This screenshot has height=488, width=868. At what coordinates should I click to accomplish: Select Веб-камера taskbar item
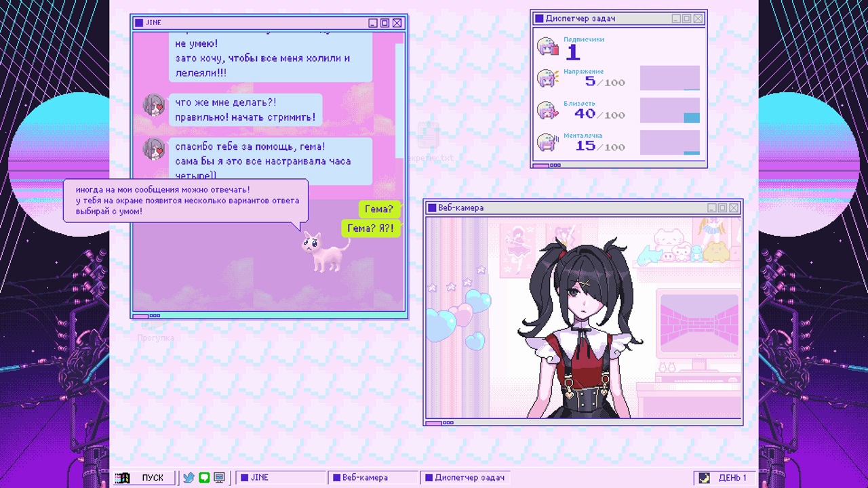pyautogui.click(x=373, y=478)
